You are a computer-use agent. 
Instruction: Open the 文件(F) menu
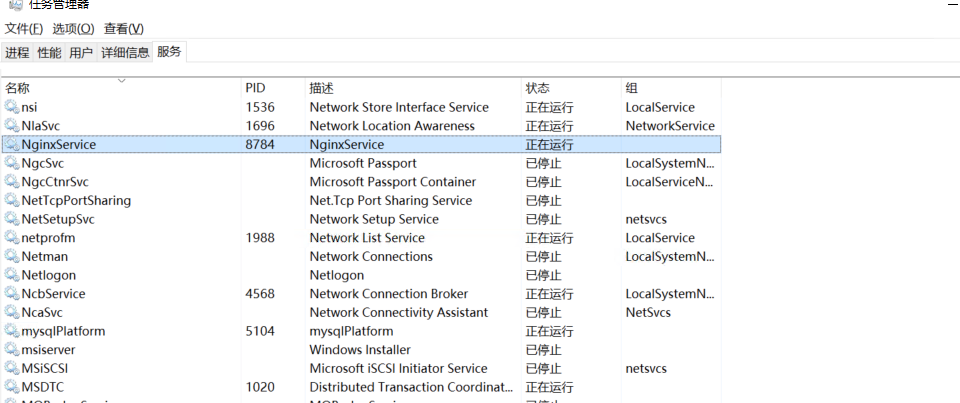[24, 29]
